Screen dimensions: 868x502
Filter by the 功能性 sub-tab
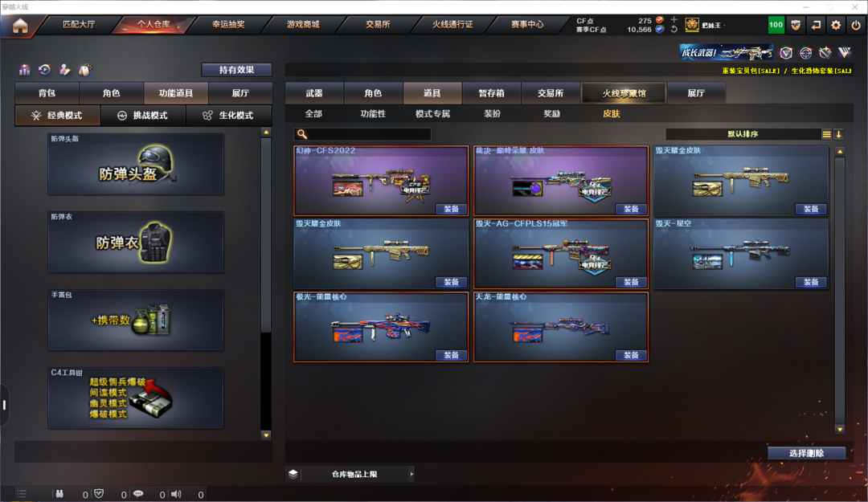point(373,113)
